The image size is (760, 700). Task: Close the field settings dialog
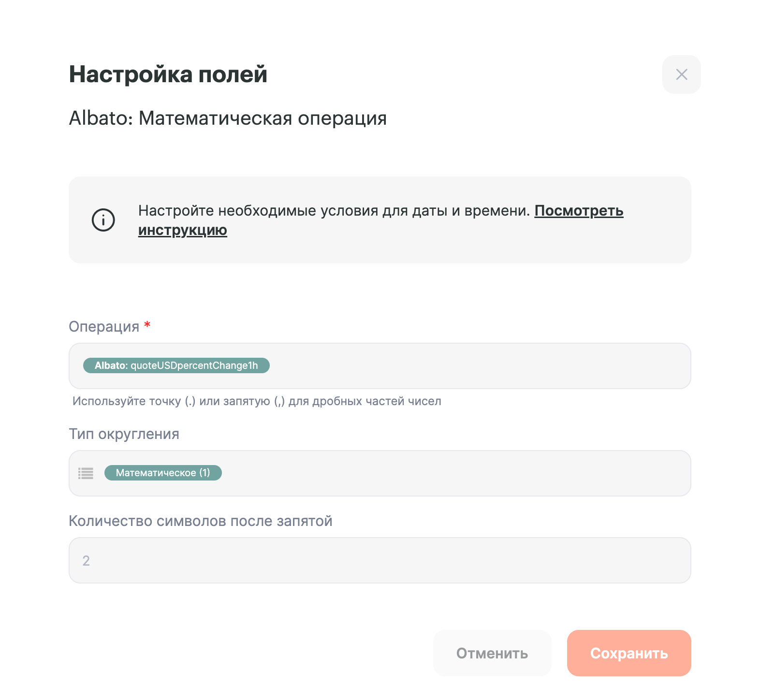pyautogui.click(x=681, y=74)
